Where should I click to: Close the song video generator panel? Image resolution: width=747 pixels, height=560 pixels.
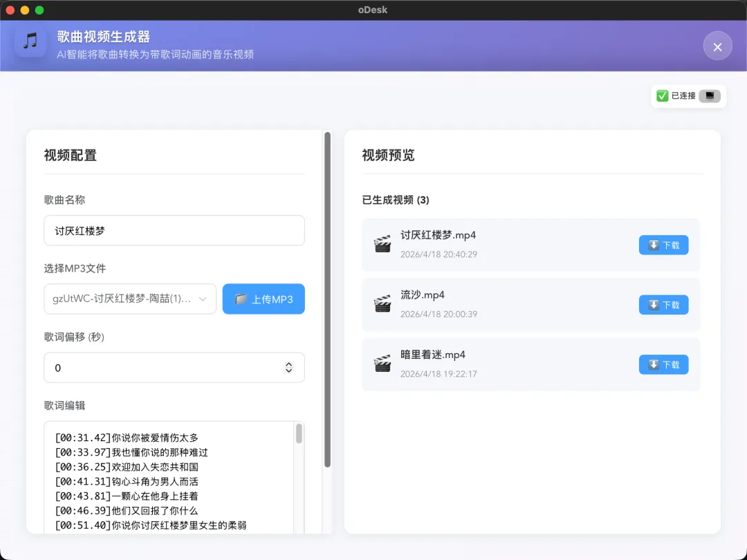[x=717, y=46]
